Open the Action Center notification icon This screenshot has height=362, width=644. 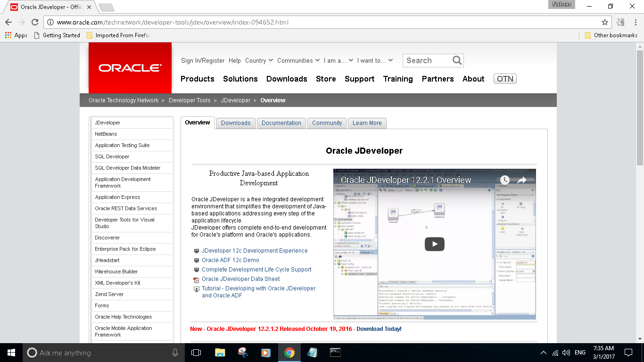[628, 353]
